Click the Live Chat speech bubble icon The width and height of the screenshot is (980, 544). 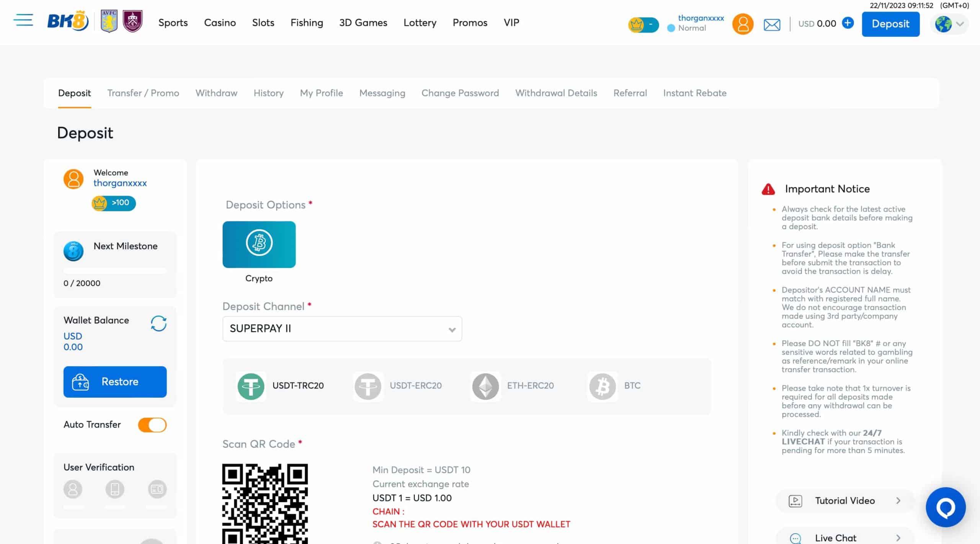pos(795,538)
